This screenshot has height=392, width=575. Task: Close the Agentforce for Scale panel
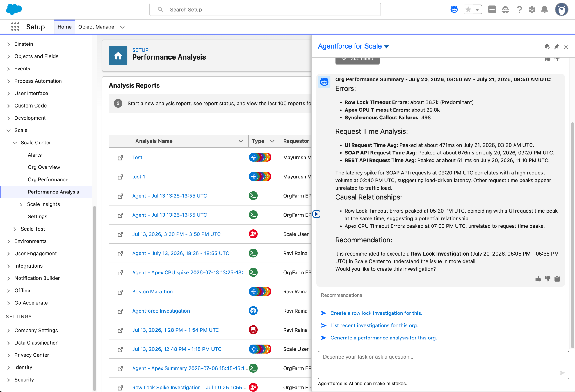(x=566, y=47)
